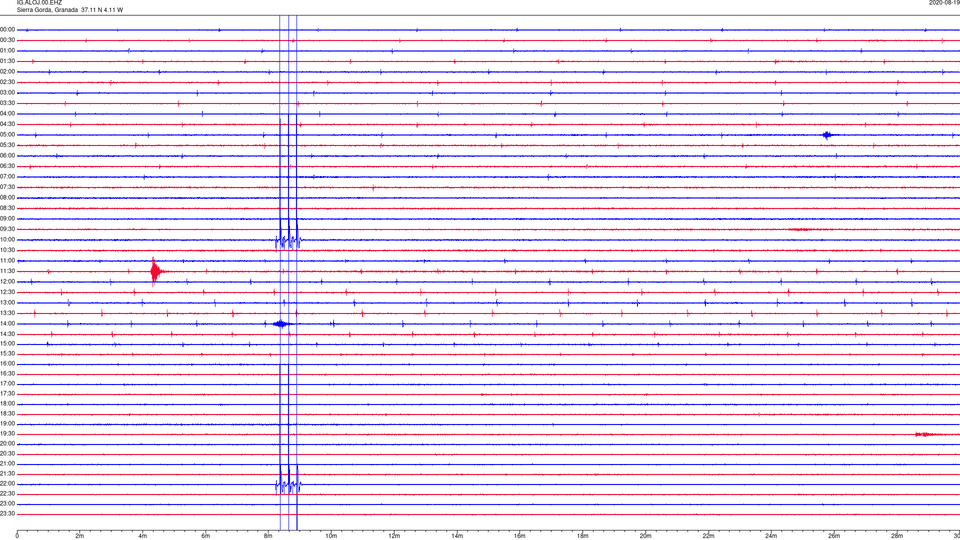Click the faint red event on the 09:30 trace

coord(800,230)
